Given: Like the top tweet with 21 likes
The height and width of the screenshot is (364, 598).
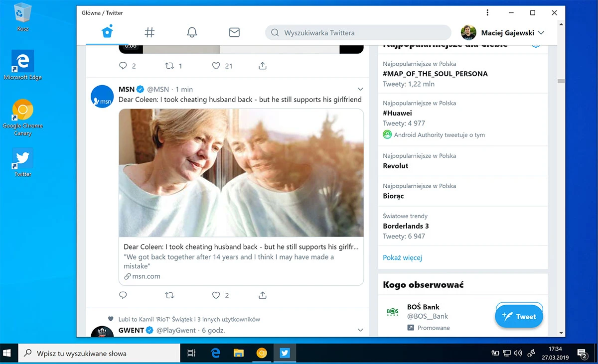Looking at the screenshot, I should click(x=216, y=66).
